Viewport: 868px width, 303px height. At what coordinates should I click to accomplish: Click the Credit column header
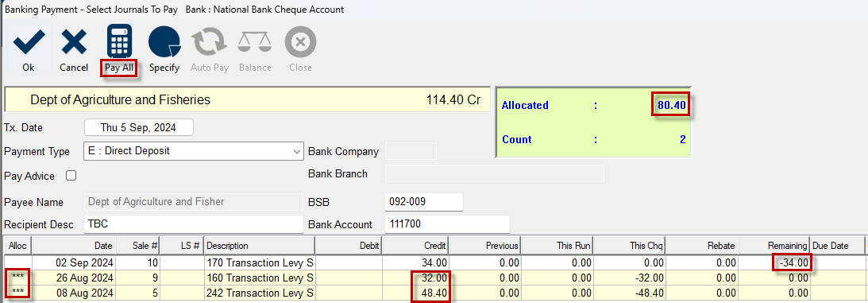click(415, 246)
